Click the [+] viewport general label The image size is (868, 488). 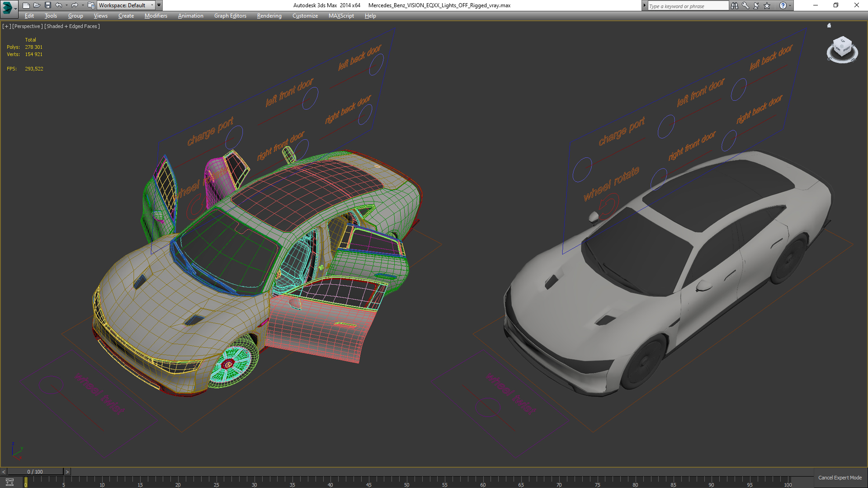pos(6,26)
